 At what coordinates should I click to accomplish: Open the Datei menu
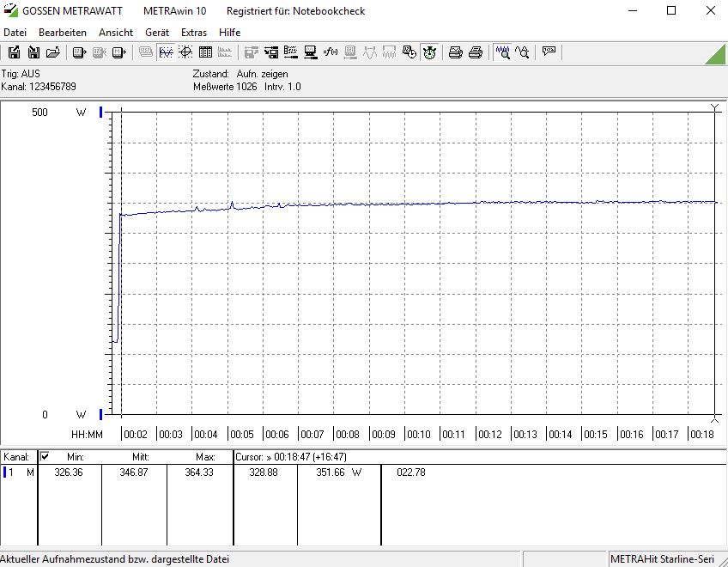(x=15, y=32)
